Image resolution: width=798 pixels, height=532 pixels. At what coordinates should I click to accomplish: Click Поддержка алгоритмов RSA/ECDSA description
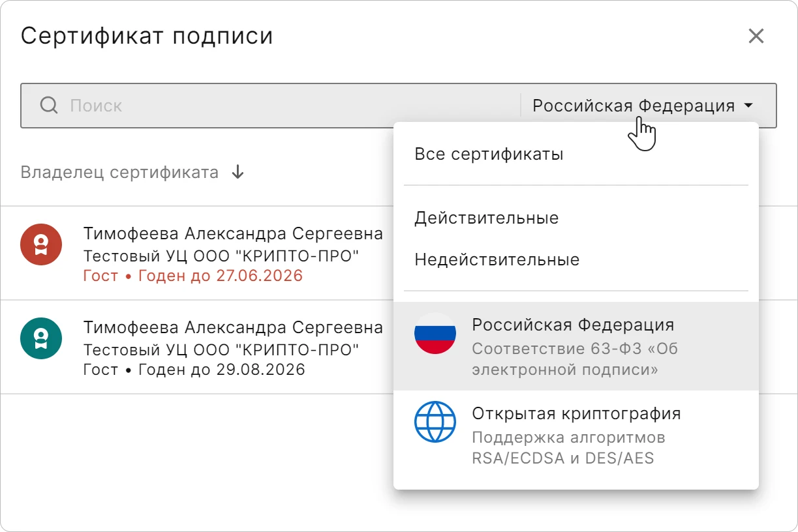point(568,448)
